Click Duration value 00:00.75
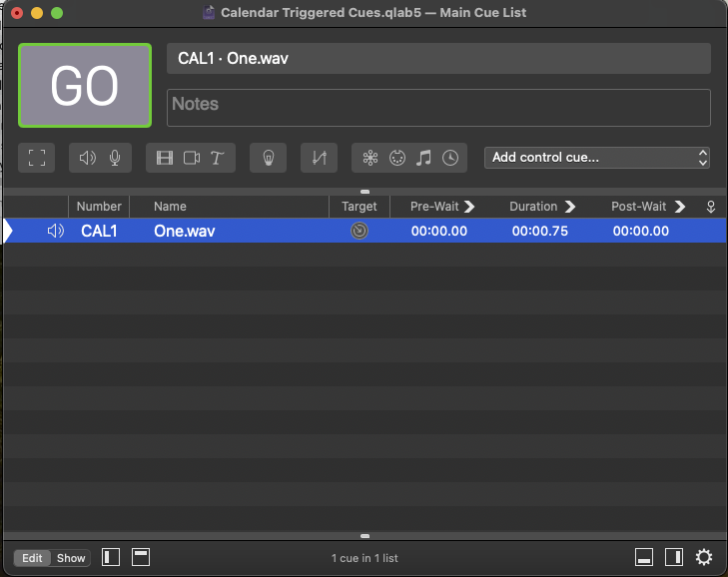The height and width of the screenshot is (577, 728). tap(539, 231)
